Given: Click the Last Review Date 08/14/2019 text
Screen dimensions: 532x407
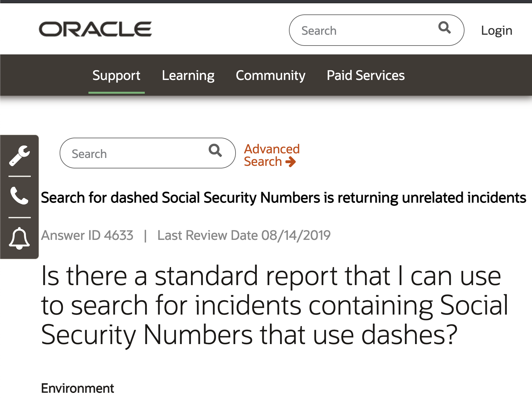Looking at the screenshot, I should click(x=244, y=235).
